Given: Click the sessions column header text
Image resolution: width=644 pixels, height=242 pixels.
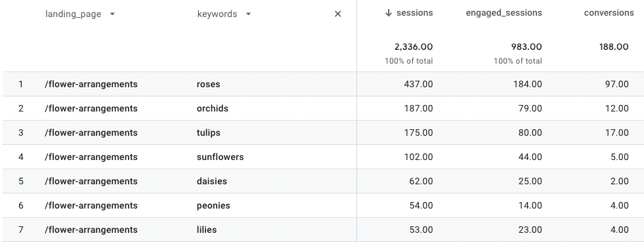Looking at the screenshot, I should pos(414,13).
